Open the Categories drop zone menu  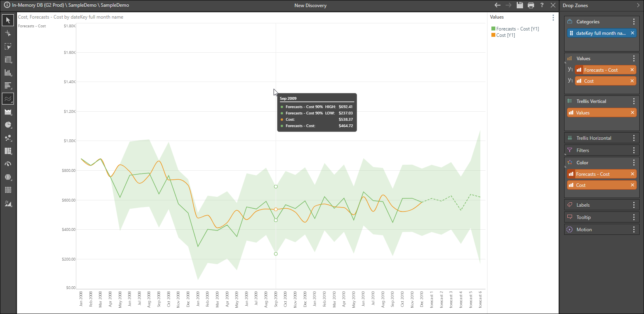click(x=634, y=22)
